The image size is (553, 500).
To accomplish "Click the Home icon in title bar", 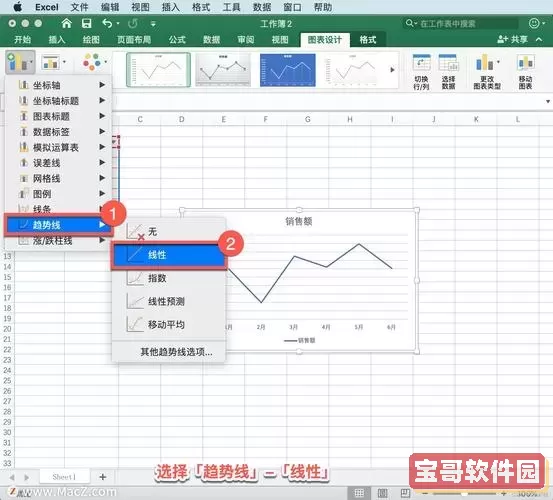I will tap(66, 24).
